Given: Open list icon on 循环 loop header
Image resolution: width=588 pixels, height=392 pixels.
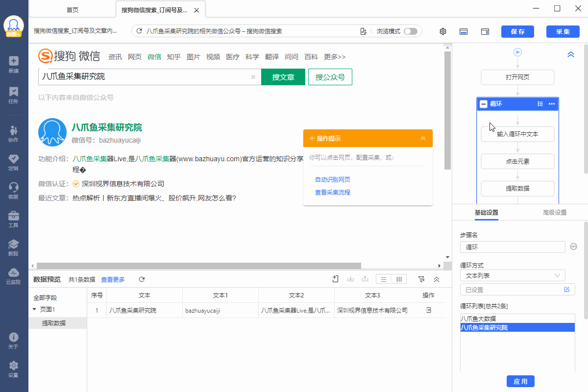Looking at the screenshot, I should coord(540,104).
